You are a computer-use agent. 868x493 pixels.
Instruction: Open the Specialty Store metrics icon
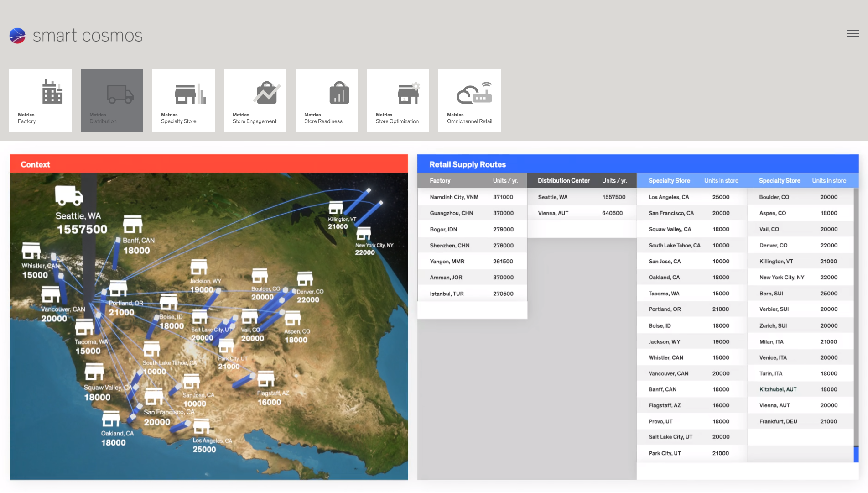click(x=190, y=94)
